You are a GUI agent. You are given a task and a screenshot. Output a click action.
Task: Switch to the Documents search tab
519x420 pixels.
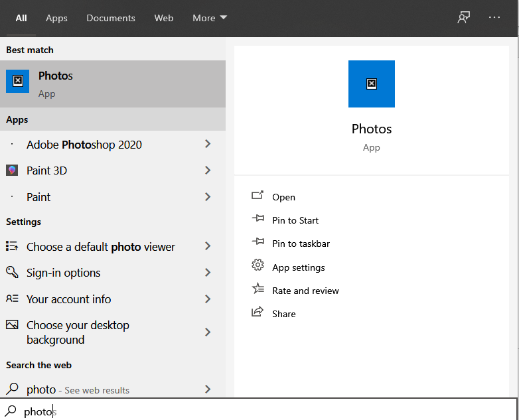pos(111,18)
